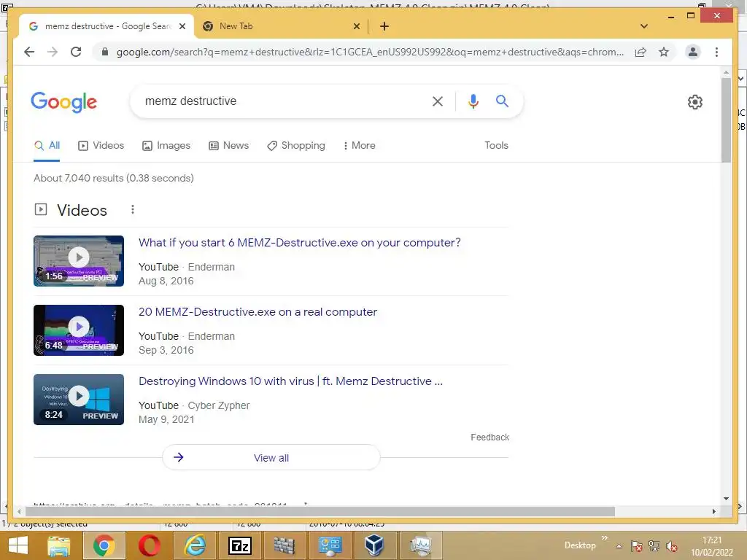
Task: Play the 6:48 video thumbnail preview
Action: (x=79, y=330)
